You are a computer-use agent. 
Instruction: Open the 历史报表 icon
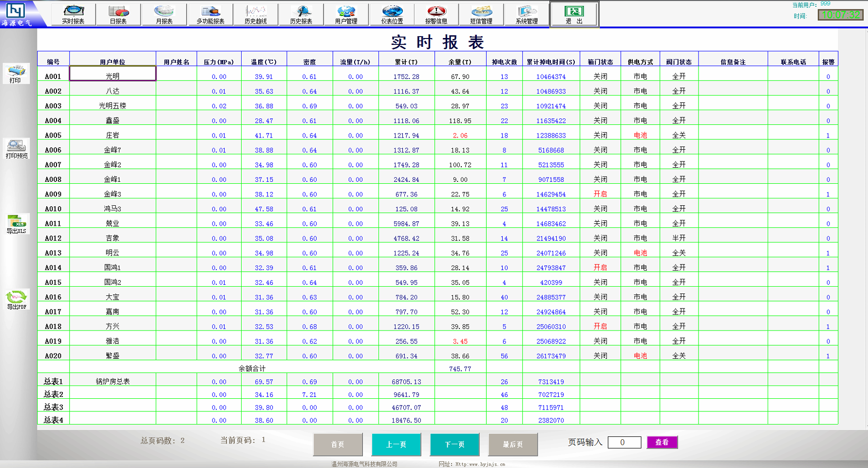click(301, 14)
